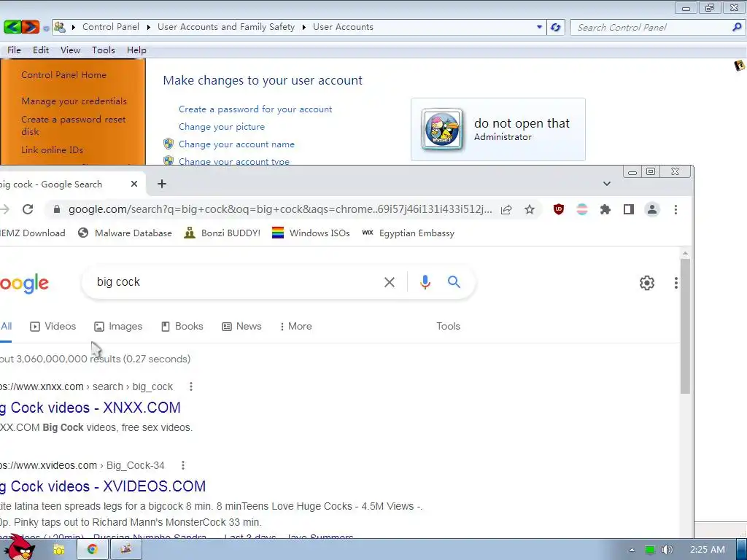This screenshot has height=560, width=747.
Task: Click Control Panel breadcrumb segment
Action: [x=111, y=27]
